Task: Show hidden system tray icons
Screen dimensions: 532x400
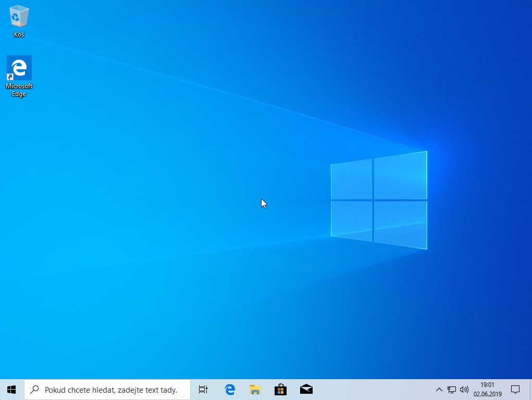Action: (439, 390)
